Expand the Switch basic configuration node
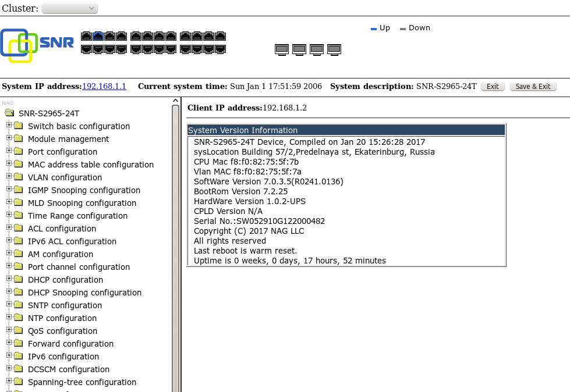 coord(9,126)
